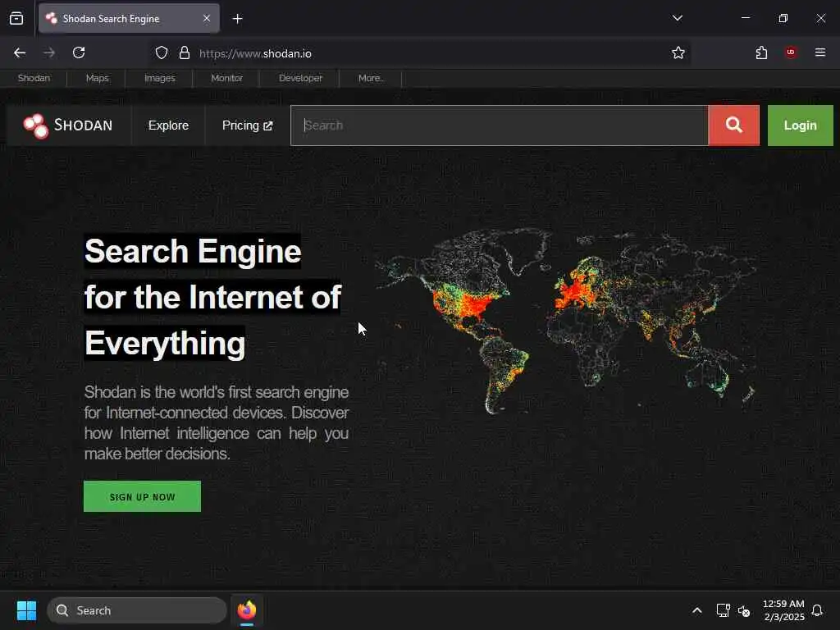Reload the page with the refresh icon
This screenshot has height=630, width=840.
79,52
